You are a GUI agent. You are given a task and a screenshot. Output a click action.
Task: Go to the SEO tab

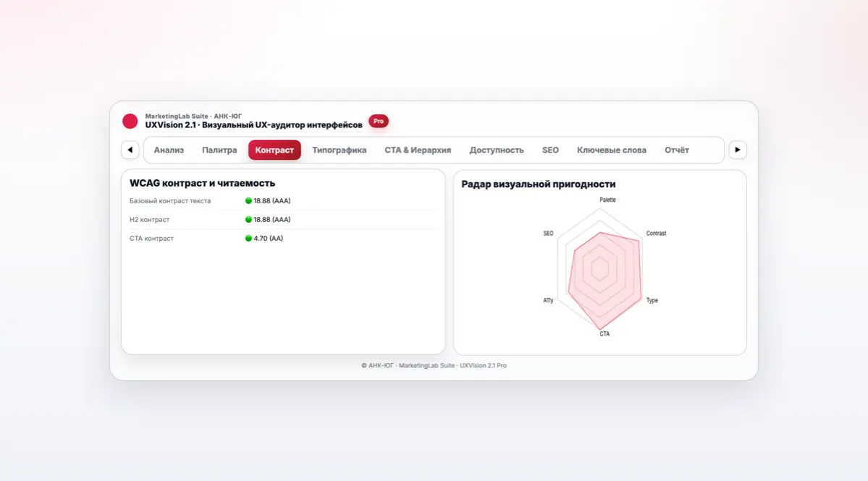click(550, 150)
